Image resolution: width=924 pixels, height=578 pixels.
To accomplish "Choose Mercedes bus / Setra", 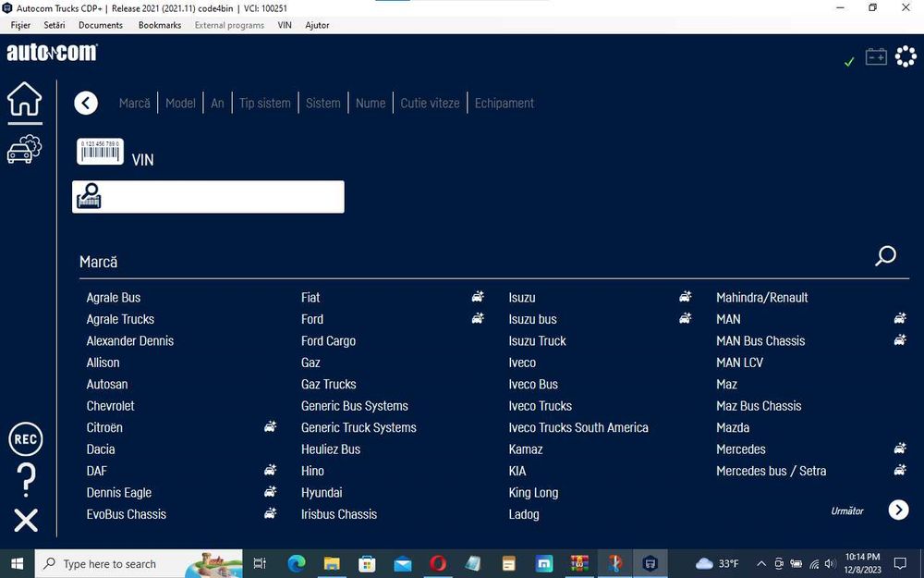I will tap(772, 471).
